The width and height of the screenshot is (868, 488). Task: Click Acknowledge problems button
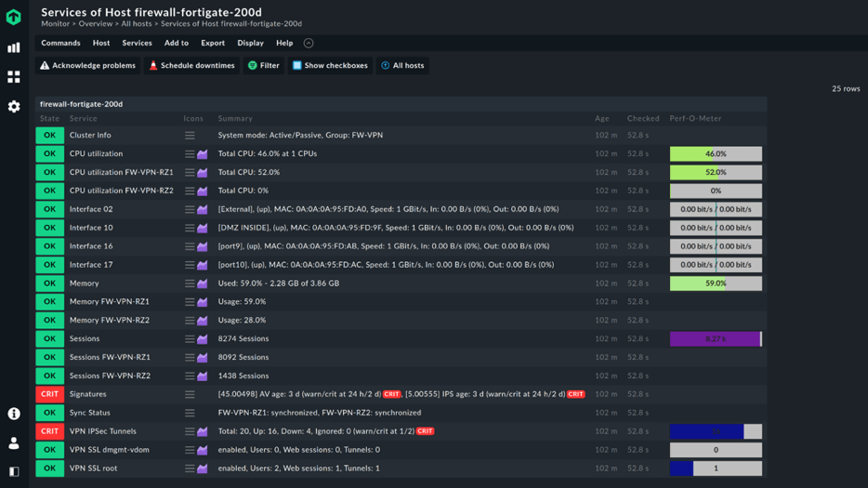point(87,65)
